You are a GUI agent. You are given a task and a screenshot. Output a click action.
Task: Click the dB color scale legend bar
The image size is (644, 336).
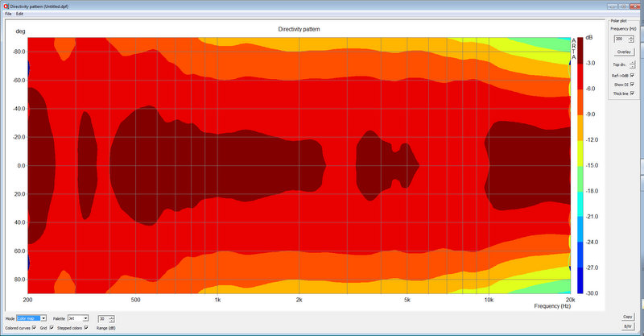pos(573,165)
